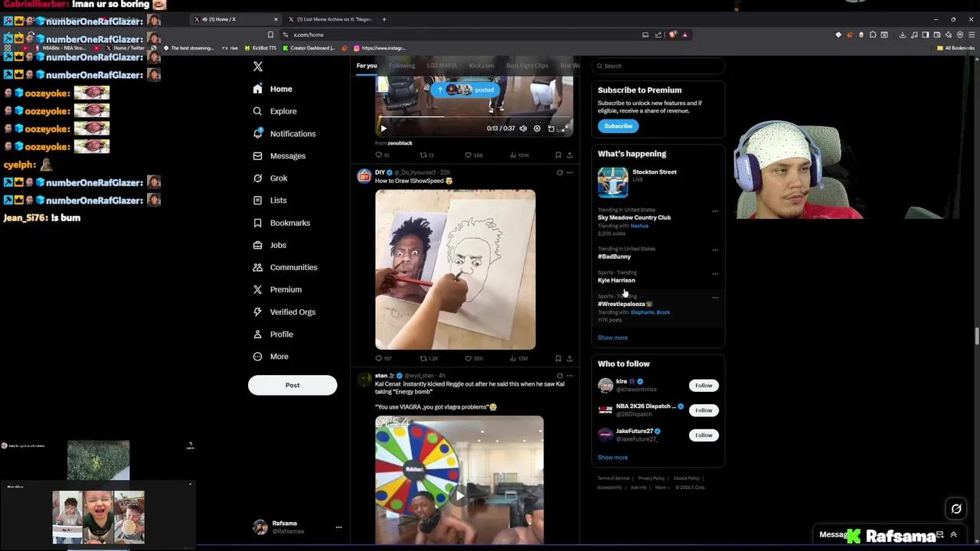
Task: Open options for Kyle Harrison trend
Action: (x=715, y=274)
